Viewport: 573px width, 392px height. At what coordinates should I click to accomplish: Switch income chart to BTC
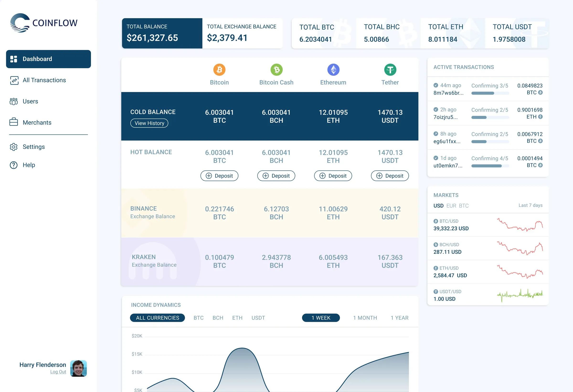point(198,318)
